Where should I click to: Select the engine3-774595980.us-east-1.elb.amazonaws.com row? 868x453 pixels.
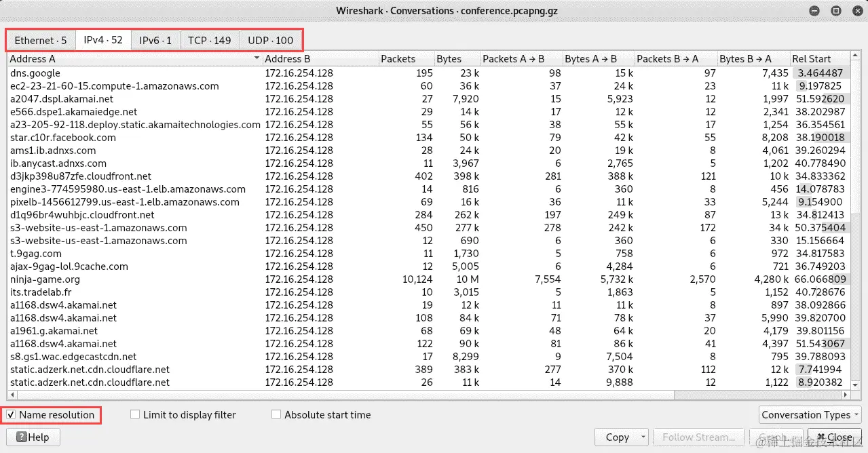[x=429, y=189]
